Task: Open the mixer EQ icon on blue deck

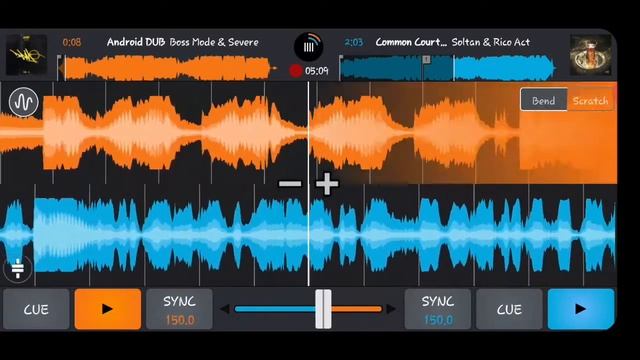Action: [18, 269]
